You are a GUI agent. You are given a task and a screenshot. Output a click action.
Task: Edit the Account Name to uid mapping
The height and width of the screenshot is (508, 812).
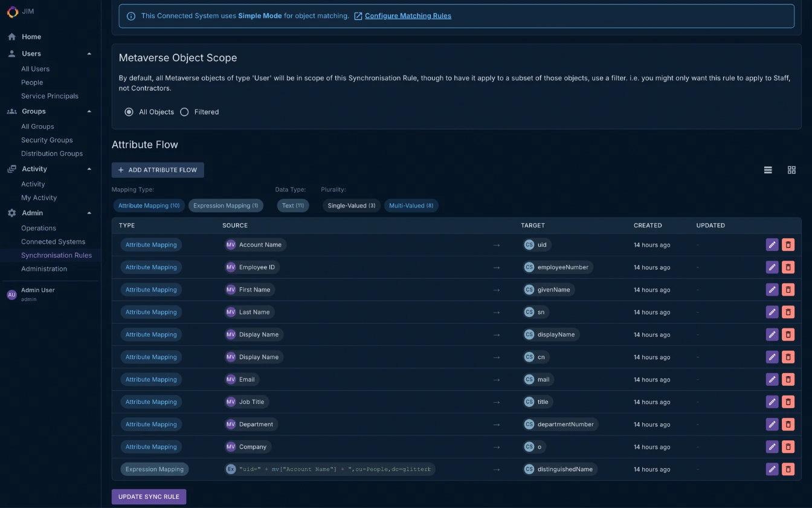(772, 245)
